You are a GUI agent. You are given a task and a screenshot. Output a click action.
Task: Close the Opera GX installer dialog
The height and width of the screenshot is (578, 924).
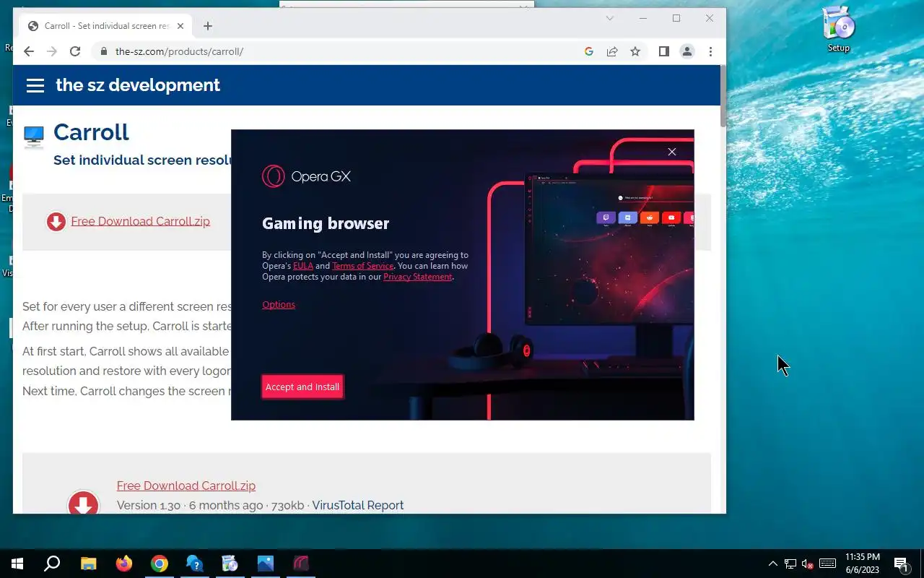[x=672, y=152]
